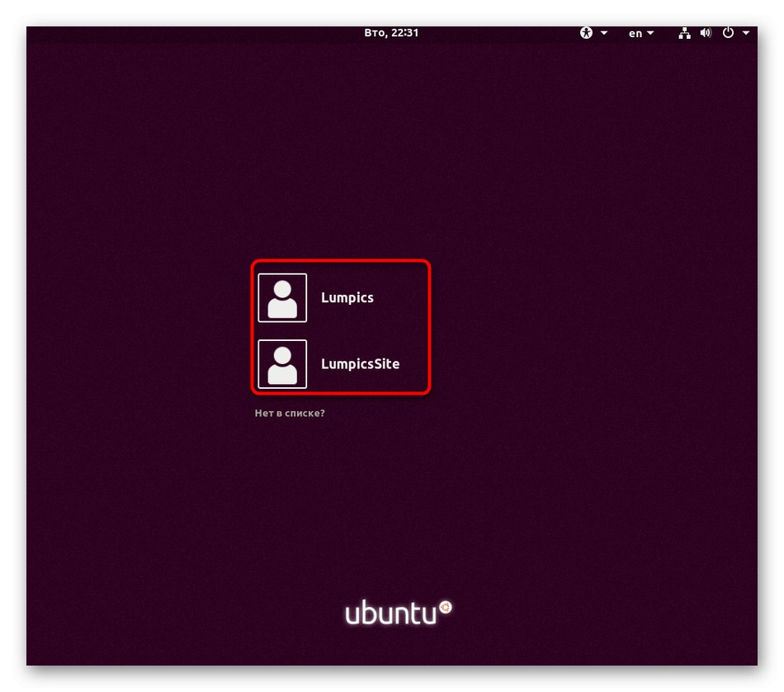The image size is (784, 692).
Task: Expand the accessibility dropdown arrow
Action: coord(603,33)
